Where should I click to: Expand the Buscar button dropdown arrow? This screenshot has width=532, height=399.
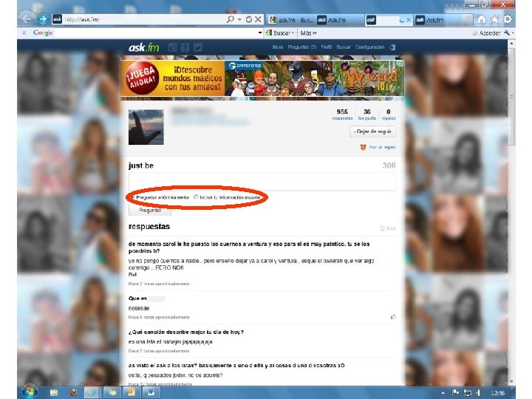[x=293, y=33]
